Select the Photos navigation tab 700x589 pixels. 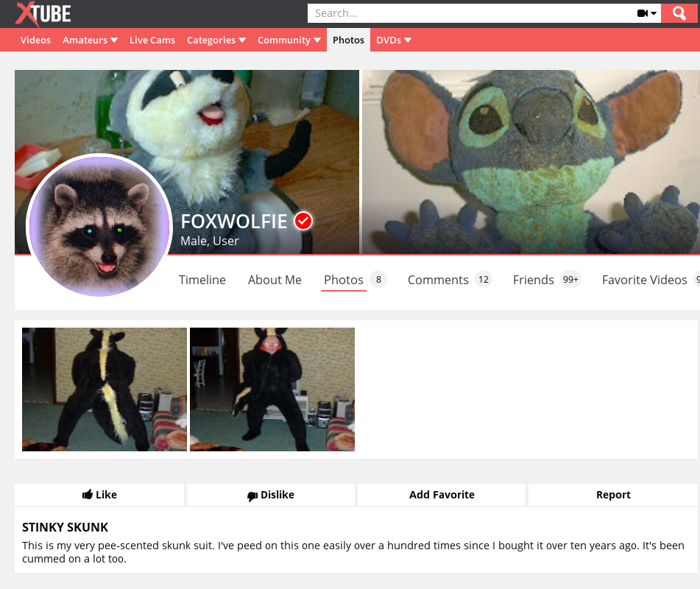tap(348, 40)
